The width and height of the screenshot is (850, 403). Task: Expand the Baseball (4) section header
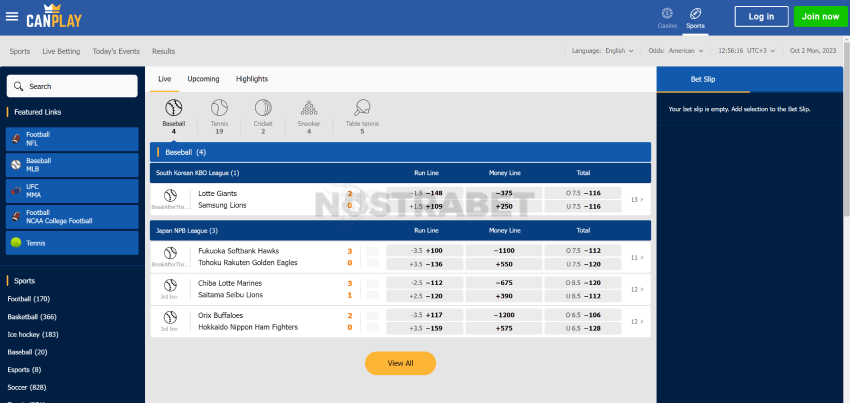[400, 152]
